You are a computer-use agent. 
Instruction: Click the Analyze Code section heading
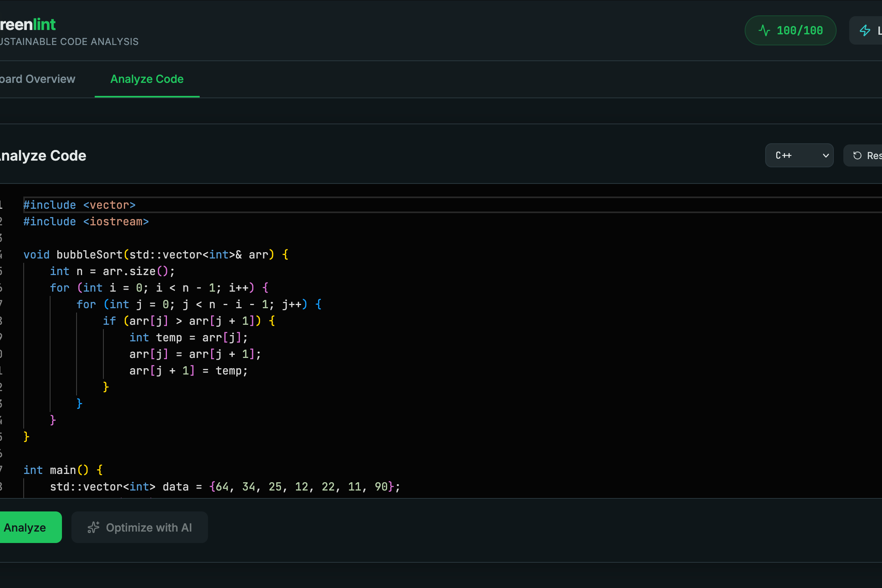(x=43, y=155)
